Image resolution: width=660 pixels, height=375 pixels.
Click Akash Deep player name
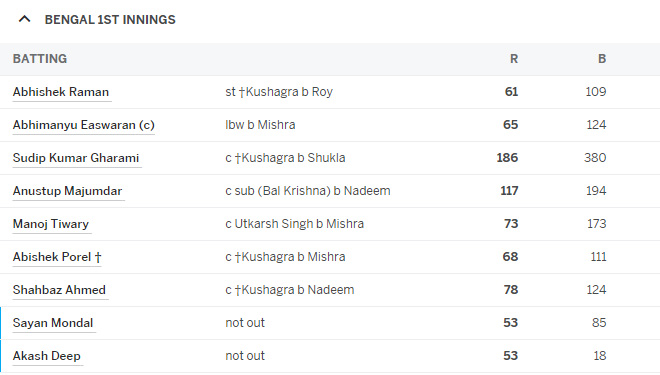(x=47, y=356)
